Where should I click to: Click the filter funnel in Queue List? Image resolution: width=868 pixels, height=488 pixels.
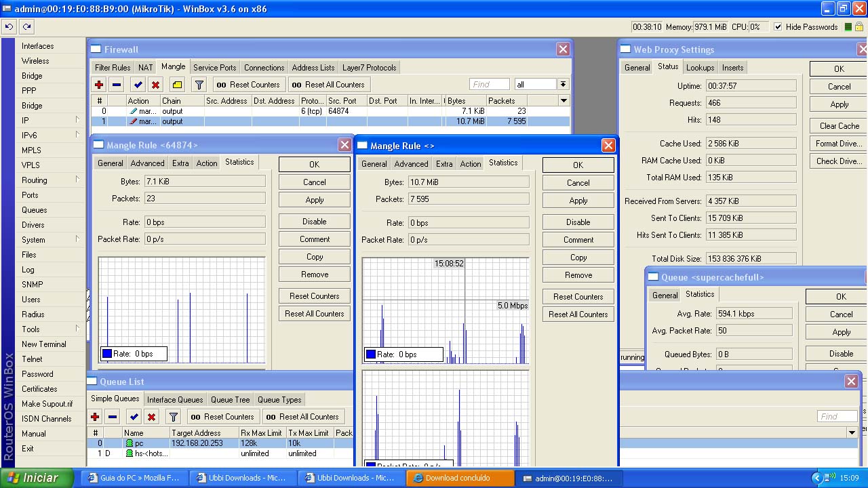point(173,417)
